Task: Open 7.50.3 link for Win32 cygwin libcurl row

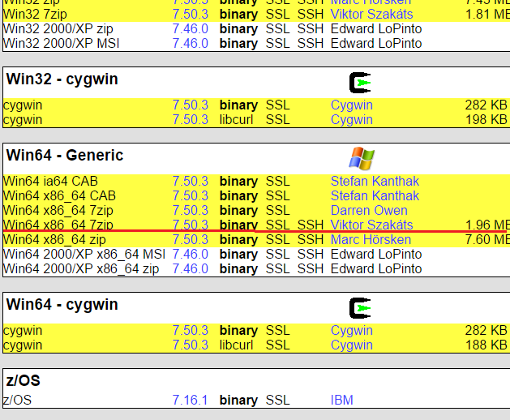Action: click(190, 120)
